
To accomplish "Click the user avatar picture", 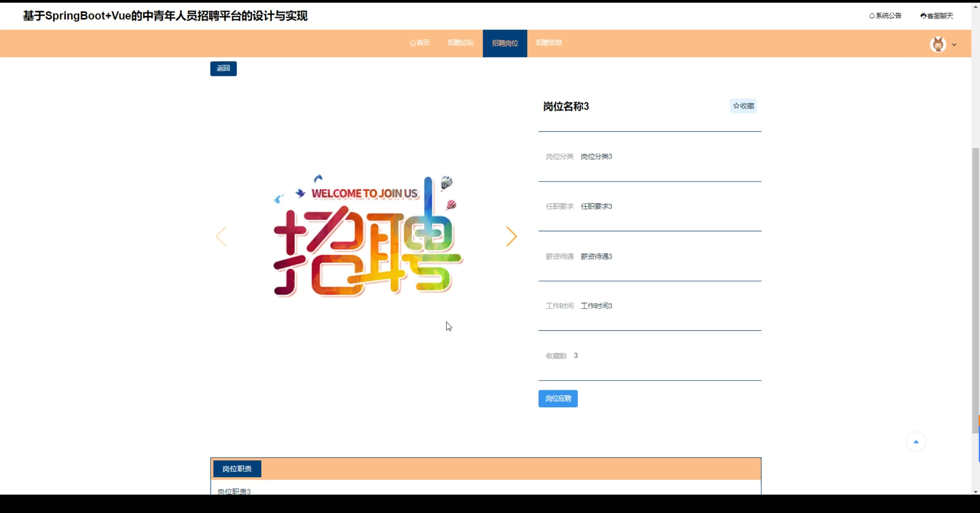I will [938, 44].
